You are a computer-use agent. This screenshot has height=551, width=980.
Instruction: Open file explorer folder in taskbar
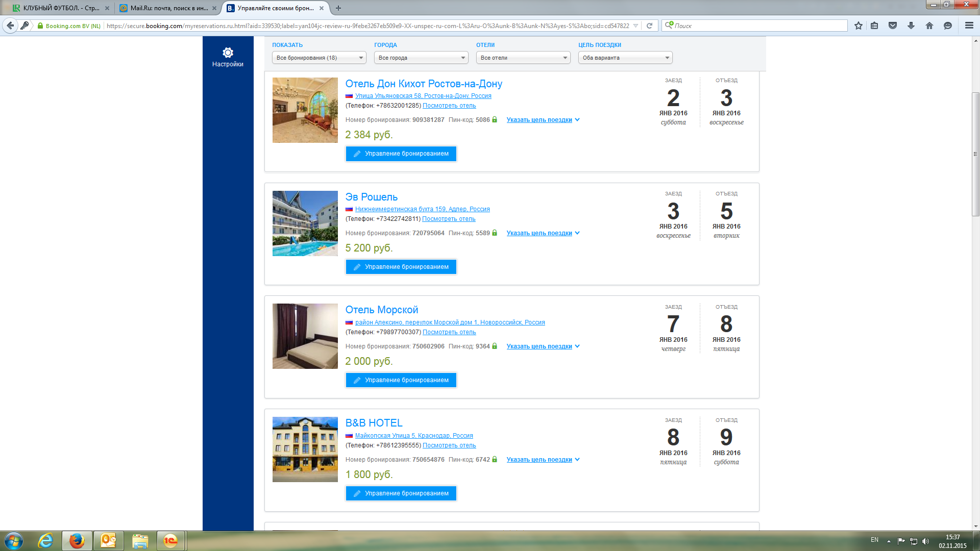(x=140, y=541)
